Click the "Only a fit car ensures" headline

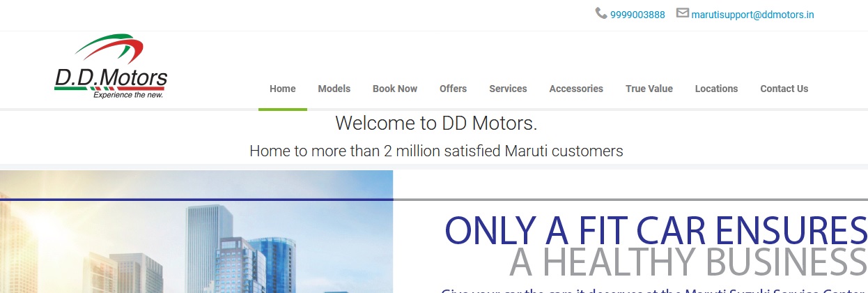coord(656,230)
